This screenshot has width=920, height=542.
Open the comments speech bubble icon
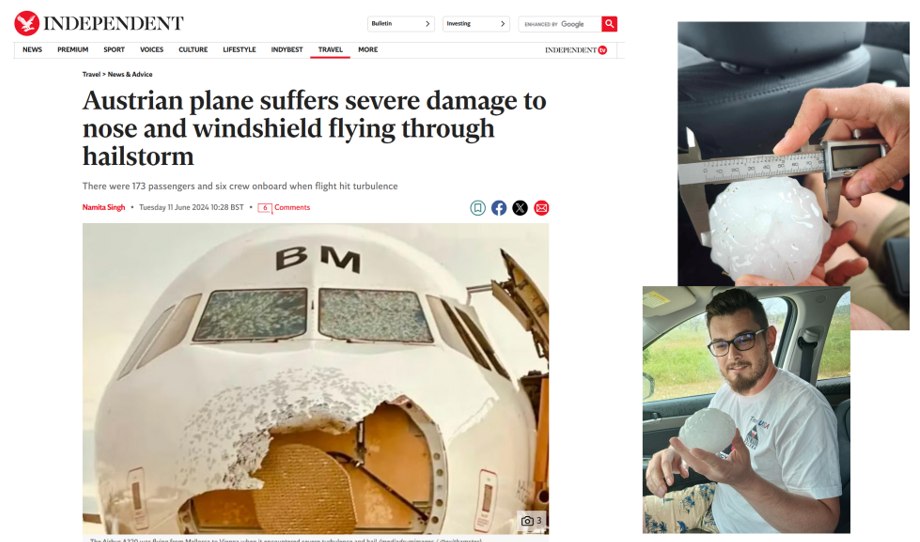pyautogui.click(x=265, y=208)
